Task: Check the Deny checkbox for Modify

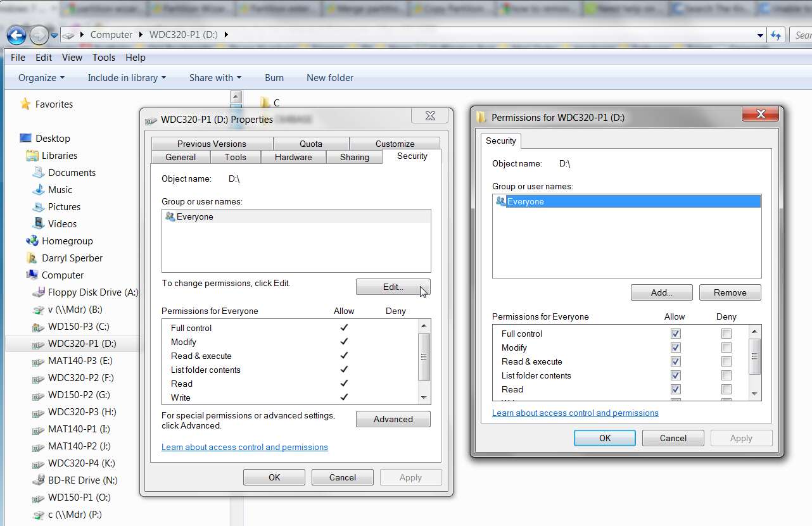Action: 726,348
